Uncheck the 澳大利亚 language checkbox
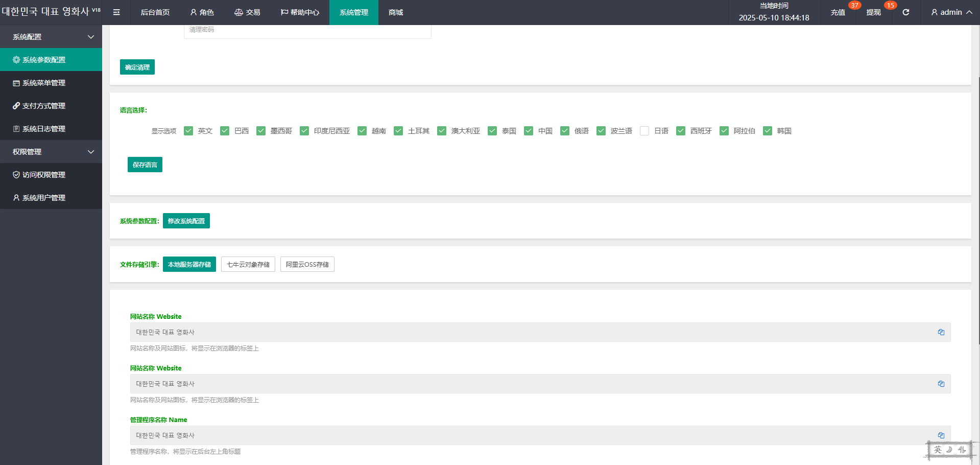 (442, 131)
